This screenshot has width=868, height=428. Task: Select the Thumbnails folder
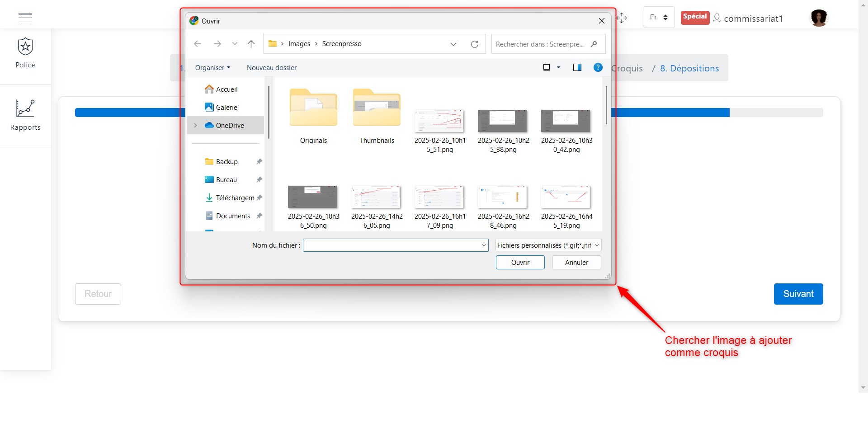pyautogui.click(x=377, y=117)
